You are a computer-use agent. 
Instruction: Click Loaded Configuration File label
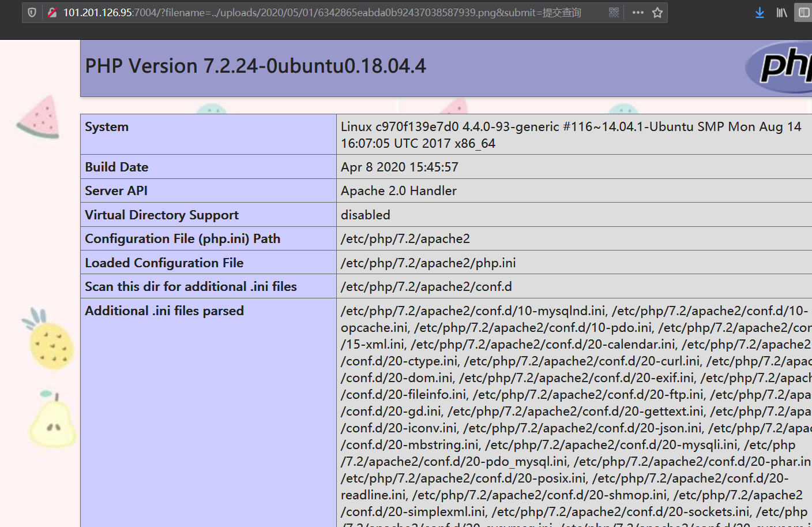[x=164, y=263]
